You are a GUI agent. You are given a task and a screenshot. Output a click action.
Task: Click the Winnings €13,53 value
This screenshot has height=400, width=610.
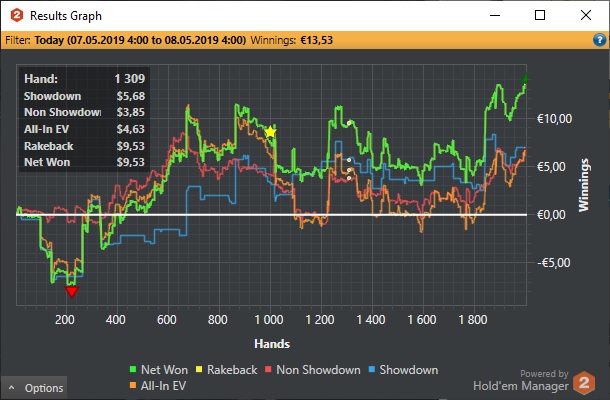coord(317,40)
